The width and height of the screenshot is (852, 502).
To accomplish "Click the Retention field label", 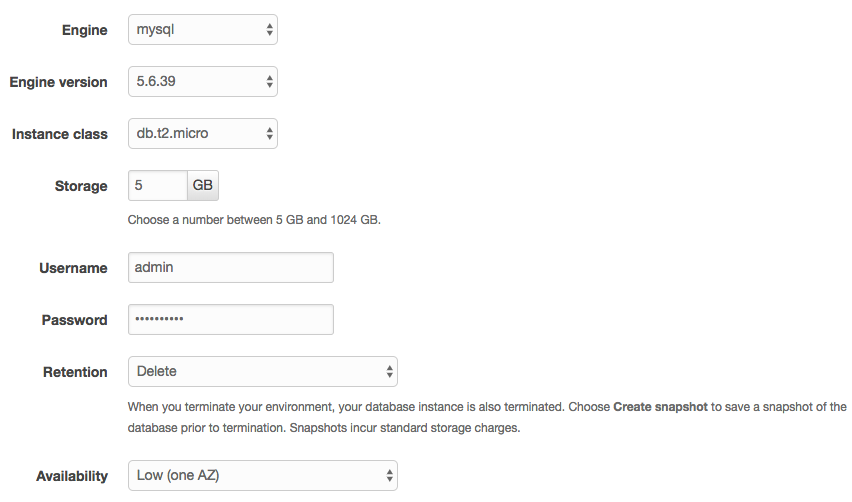I will [76, 372].
